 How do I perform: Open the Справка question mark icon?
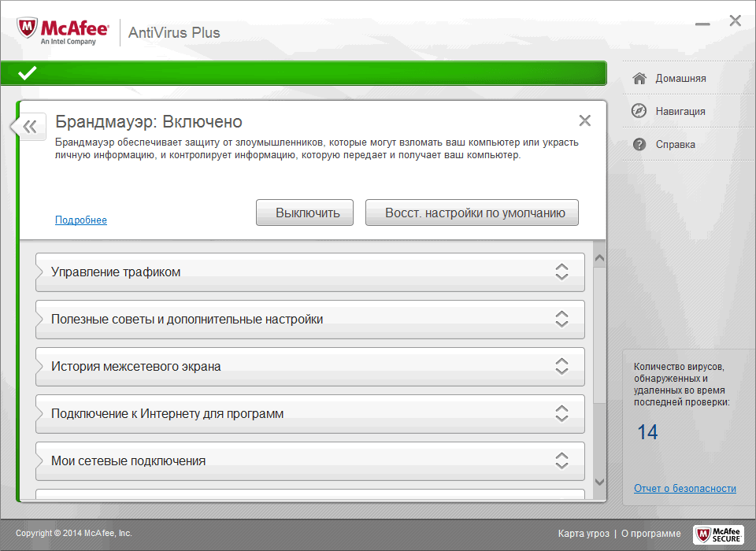coord(639,143)
